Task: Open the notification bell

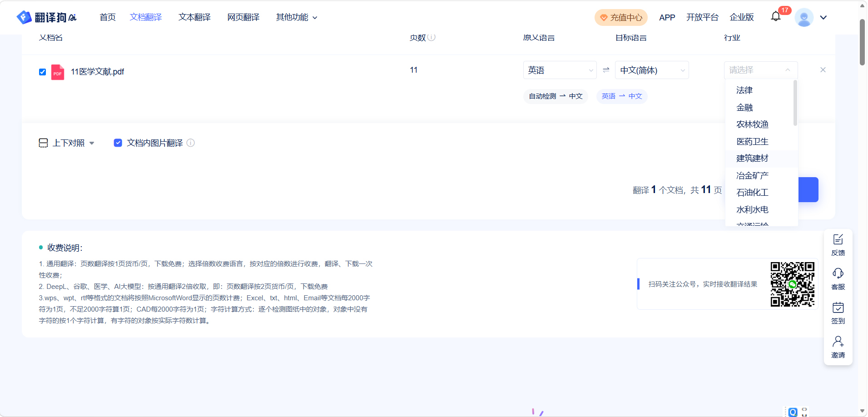Action: tap(776, 17)
